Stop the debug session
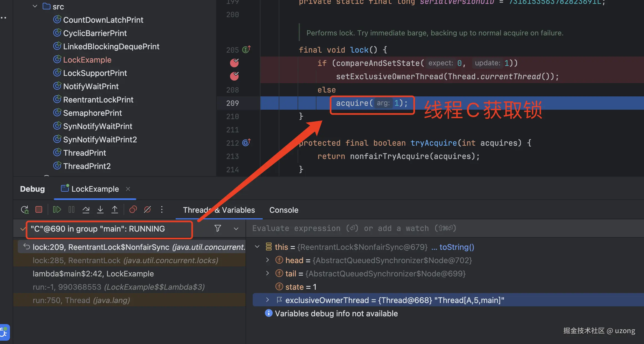 39,210
